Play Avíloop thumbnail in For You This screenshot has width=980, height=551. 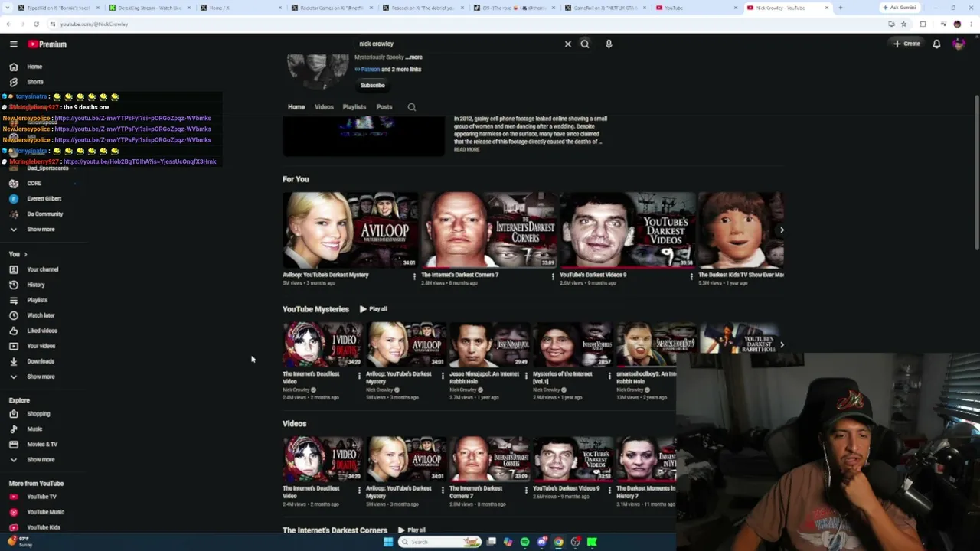351,230
